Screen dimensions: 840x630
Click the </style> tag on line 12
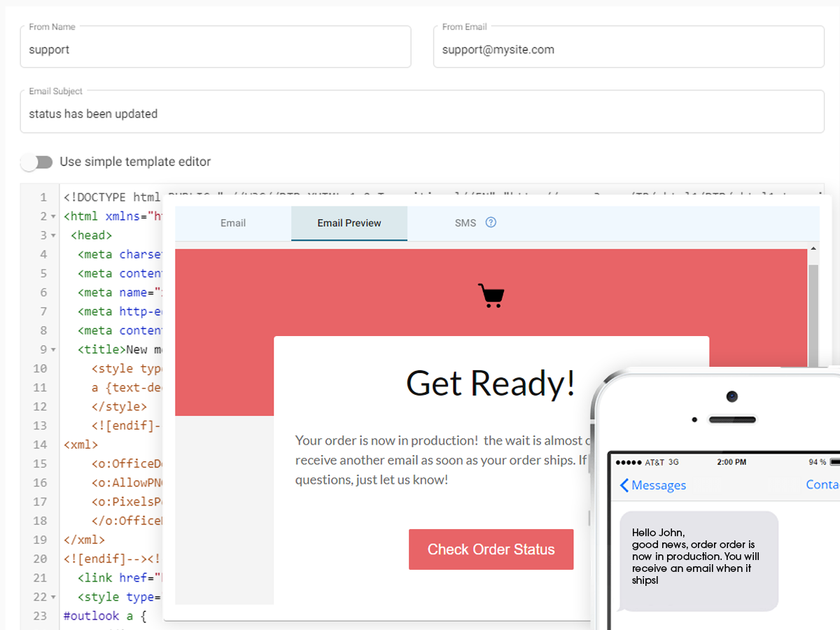tap(119, 407)
